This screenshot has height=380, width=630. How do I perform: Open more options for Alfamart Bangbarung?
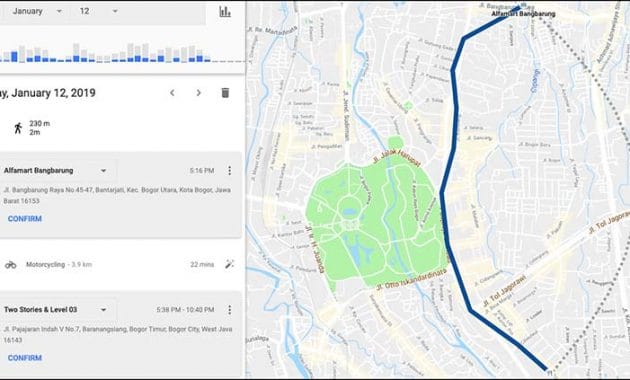coord(229,171)
